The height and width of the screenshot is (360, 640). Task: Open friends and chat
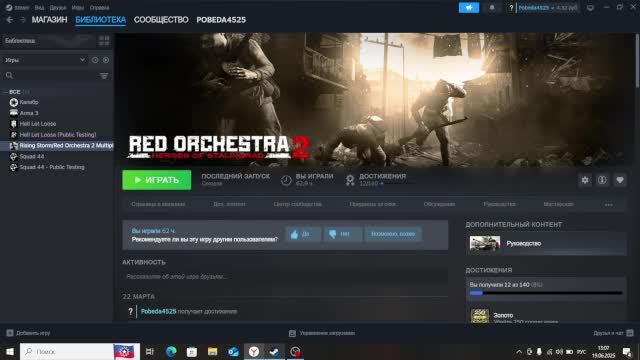[x=613, y=333]
